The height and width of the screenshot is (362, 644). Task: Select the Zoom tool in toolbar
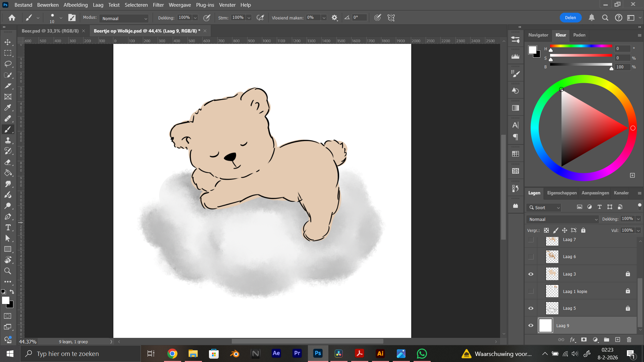tap(8, 271)
